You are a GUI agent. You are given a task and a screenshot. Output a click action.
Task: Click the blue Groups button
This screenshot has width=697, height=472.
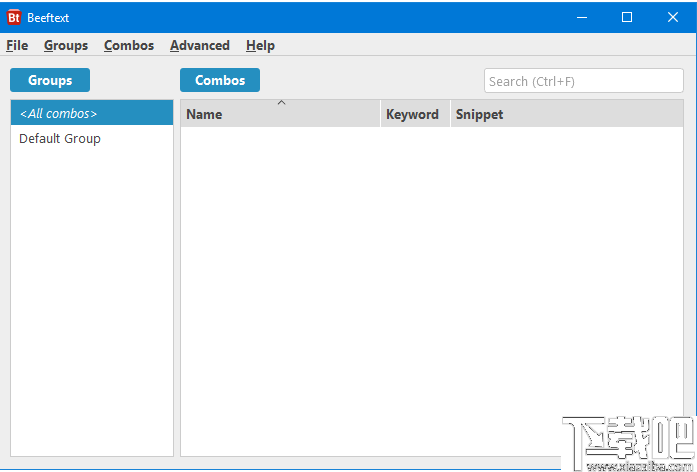50,80
